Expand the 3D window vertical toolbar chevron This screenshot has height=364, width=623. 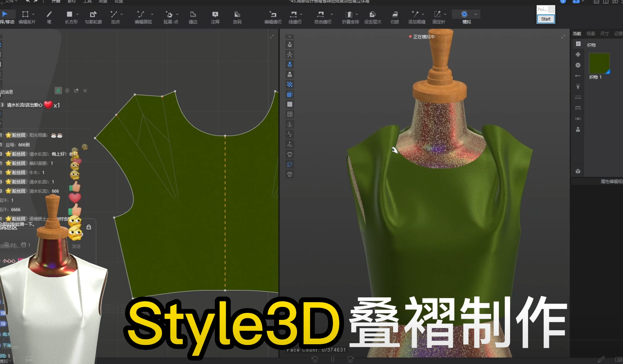(290, 36)
